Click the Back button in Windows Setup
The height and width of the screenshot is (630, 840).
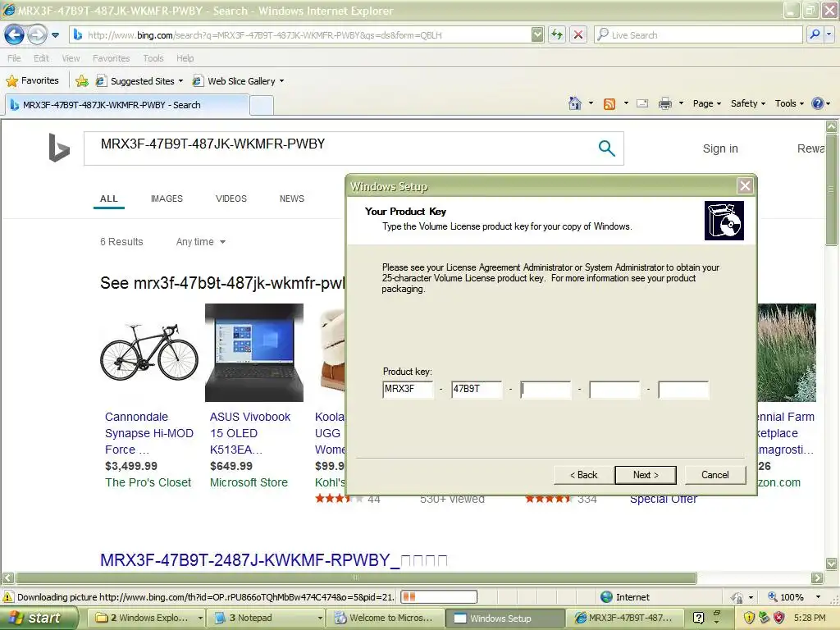pos(583,475)
